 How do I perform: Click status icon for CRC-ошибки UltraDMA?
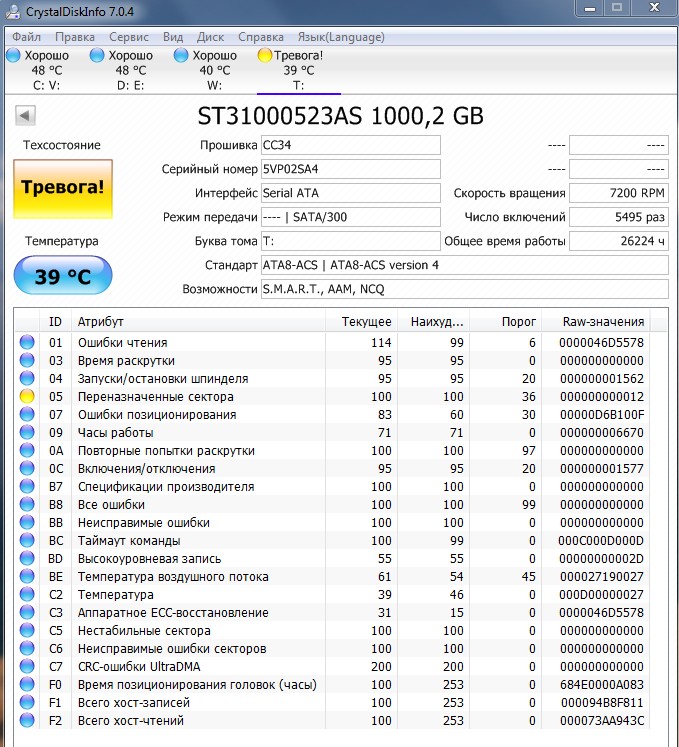(27, 666)
